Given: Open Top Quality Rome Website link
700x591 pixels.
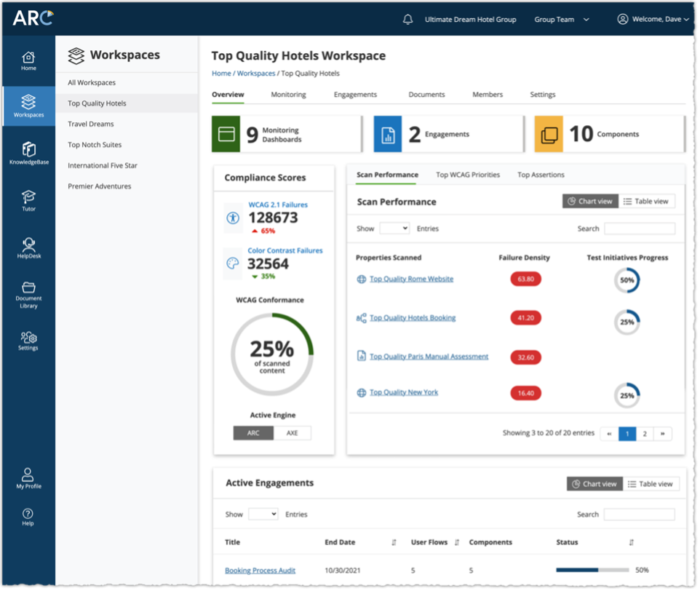Looking at the screenshot, I should (x=411, y=279).
